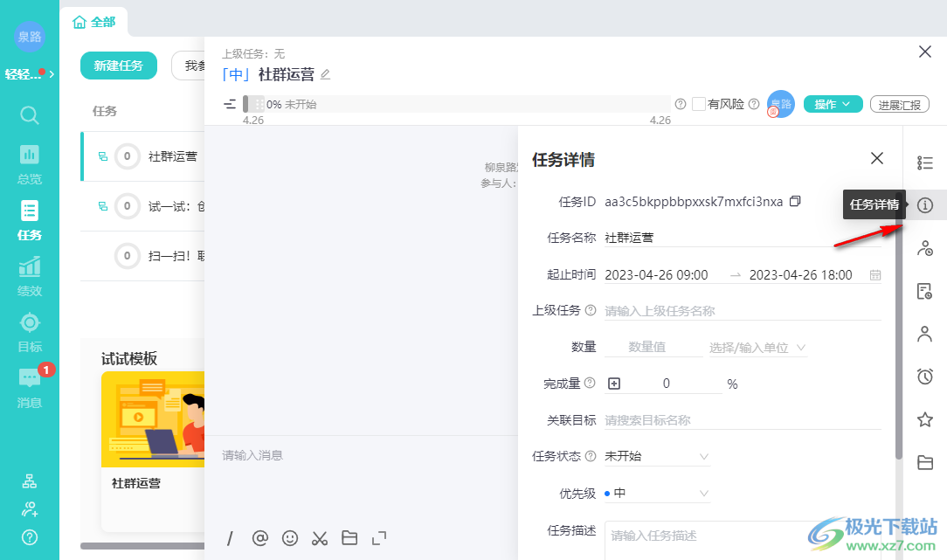Open the 任务 tasks section in sidebar
Viewport: 947px width, 560px height.
tap(29, 220)
